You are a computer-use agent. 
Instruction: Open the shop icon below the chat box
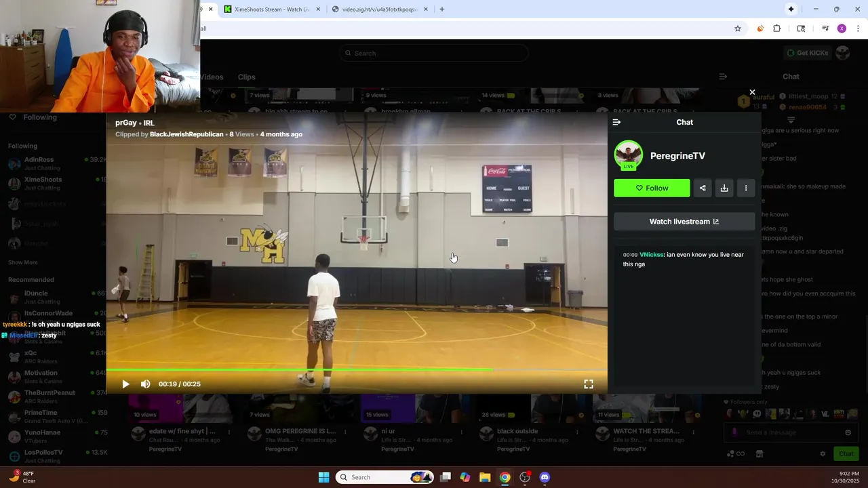pos(759,453)
